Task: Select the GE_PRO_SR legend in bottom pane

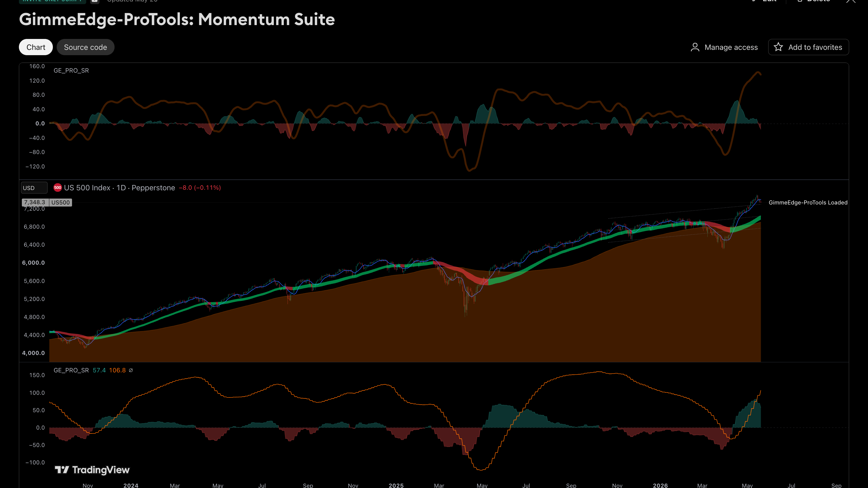Action: click(71, 370)
